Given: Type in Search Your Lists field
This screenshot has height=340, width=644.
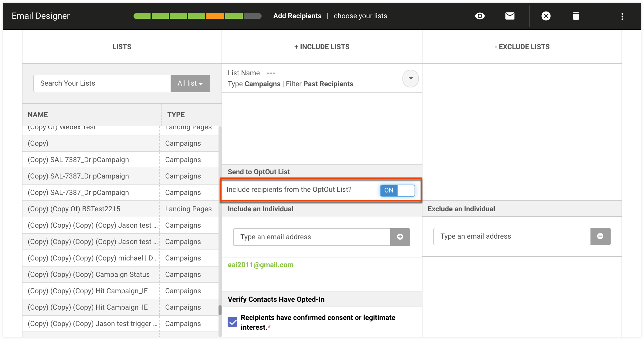Looking at the screenshot, I should pos(102,83).
